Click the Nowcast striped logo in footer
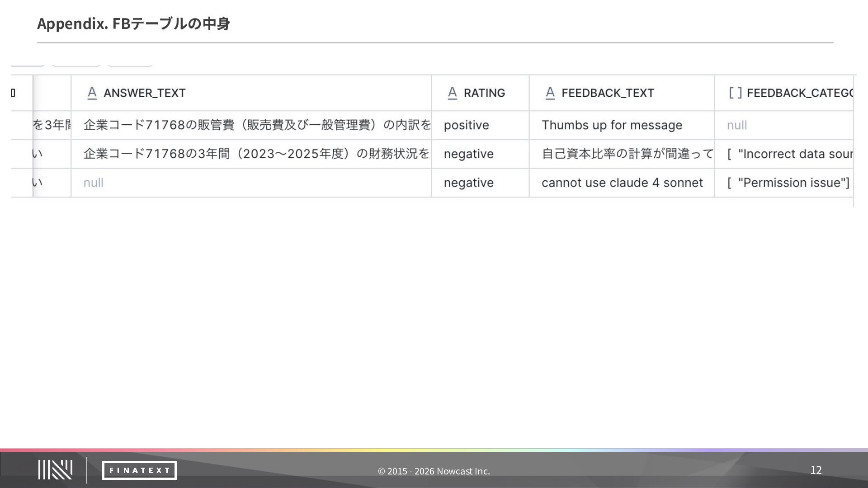Image resolution: width=868 pixels, height=488 pixels. click(55, 470)
